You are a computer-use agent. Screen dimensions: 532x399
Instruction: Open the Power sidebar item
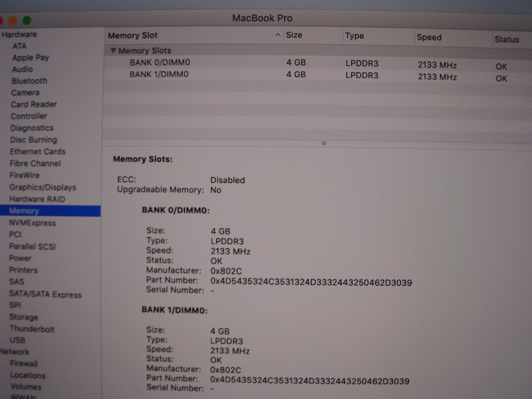click(20, 258)
